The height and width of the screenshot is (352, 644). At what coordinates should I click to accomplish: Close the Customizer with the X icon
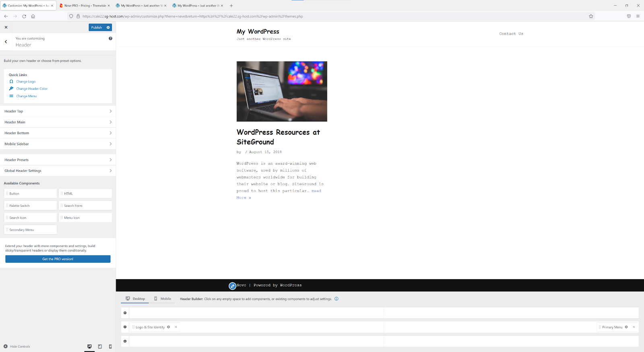[6, 27]
